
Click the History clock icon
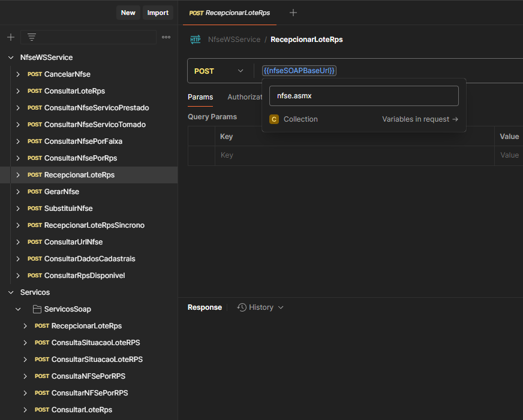[x=242, y=307]
